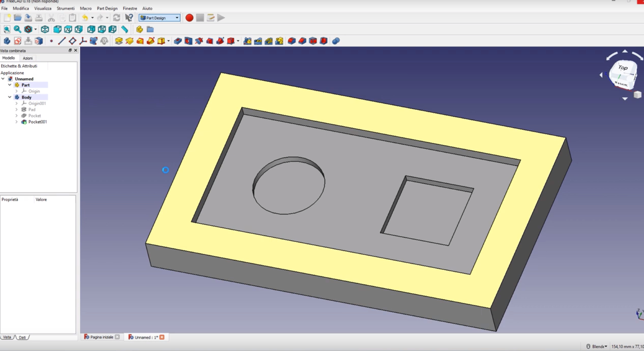Click the Top face of the navigation cube

click(x=623, y=68)
